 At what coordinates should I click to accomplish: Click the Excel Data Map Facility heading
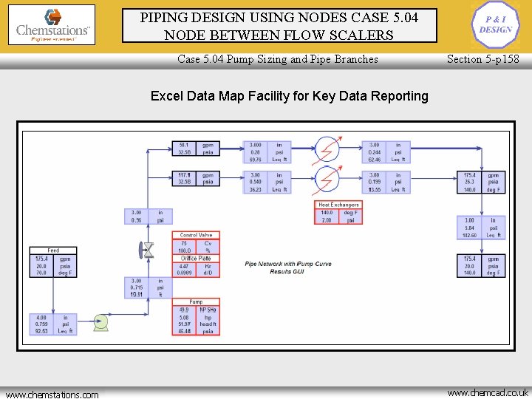coord(290,96)
